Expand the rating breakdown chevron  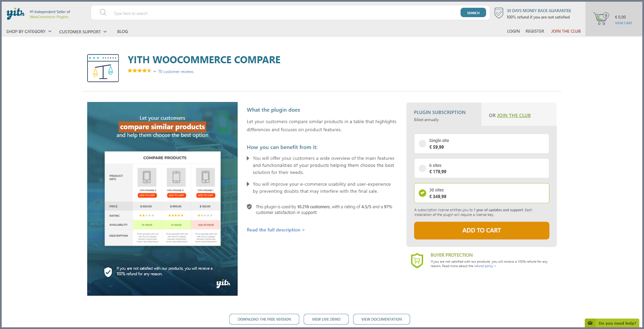pyautogui.click(x=155, y=72)
